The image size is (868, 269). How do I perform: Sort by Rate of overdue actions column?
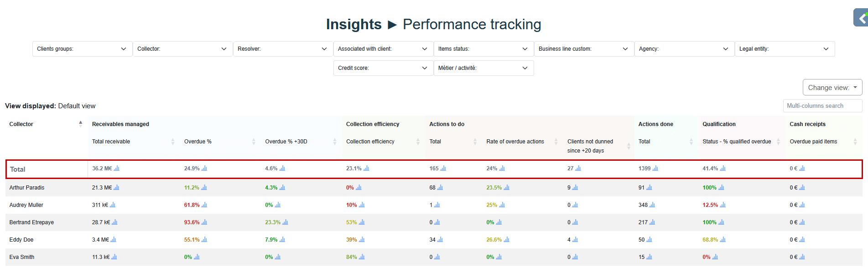[x=556, y=142]
